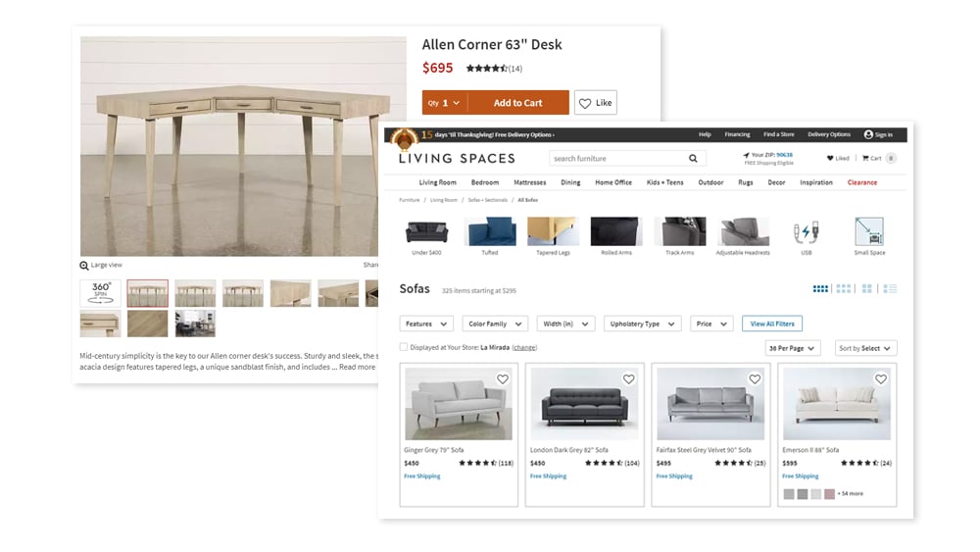Select the Tapered Legs filter icon
The image size is (980, 552).
(553, 232)
